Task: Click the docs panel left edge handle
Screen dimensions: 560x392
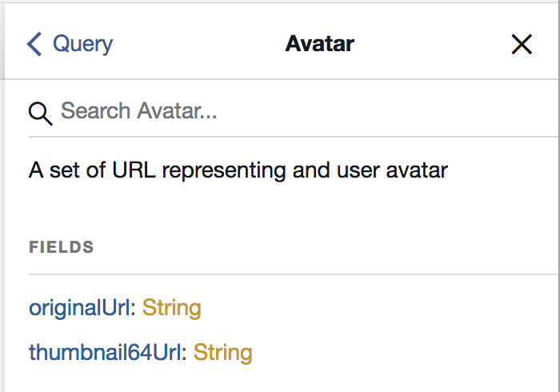Action: [x=2, y=196]
